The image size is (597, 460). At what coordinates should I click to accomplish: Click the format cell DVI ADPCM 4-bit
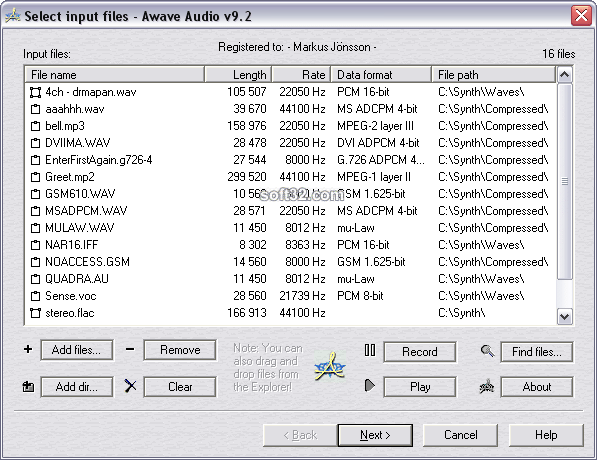point(378,143)
